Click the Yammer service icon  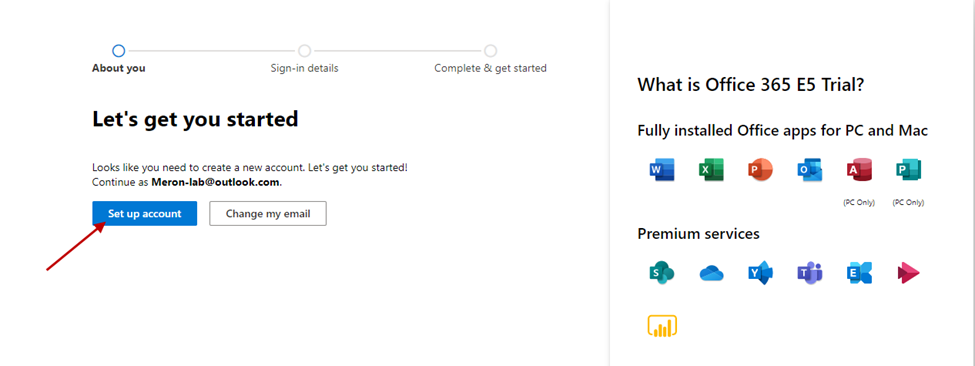pyautogui.click(x=760, y=272)
